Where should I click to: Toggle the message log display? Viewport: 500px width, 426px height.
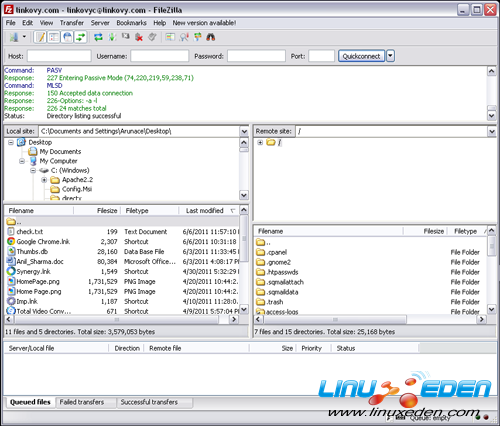pyautogui.click(x=40, y=37)
